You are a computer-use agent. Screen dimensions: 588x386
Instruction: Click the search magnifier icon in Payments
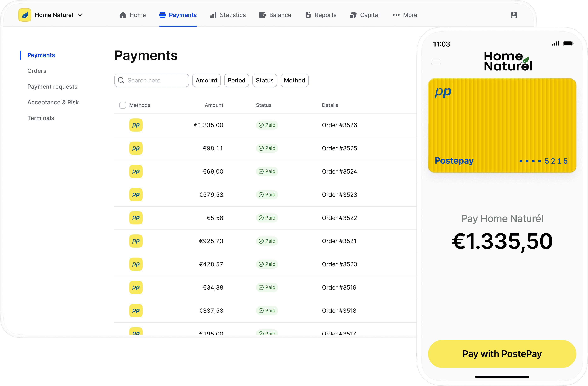pos(121,80)
